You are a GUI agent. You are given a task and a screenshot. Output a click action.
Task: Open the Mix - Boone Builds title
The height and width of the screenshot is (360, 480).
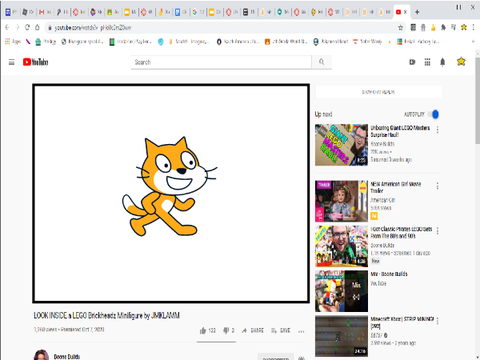(x=389, y=274)
